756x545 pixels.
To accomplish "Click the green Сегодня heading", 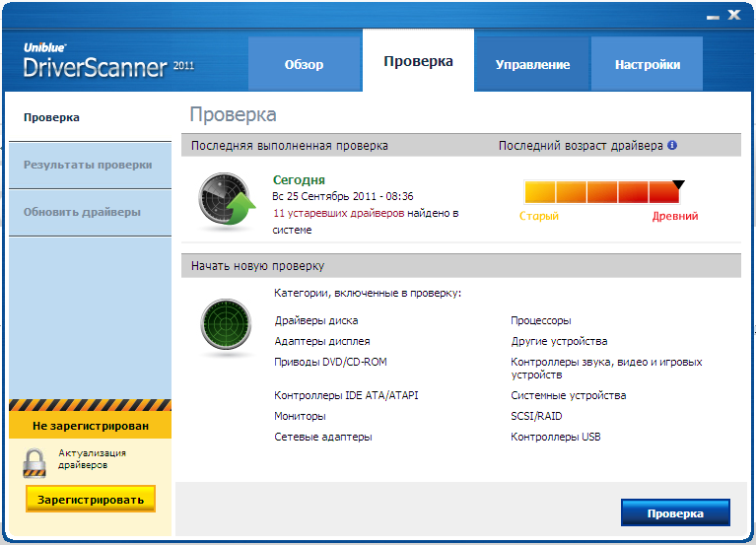I will 299,179.
